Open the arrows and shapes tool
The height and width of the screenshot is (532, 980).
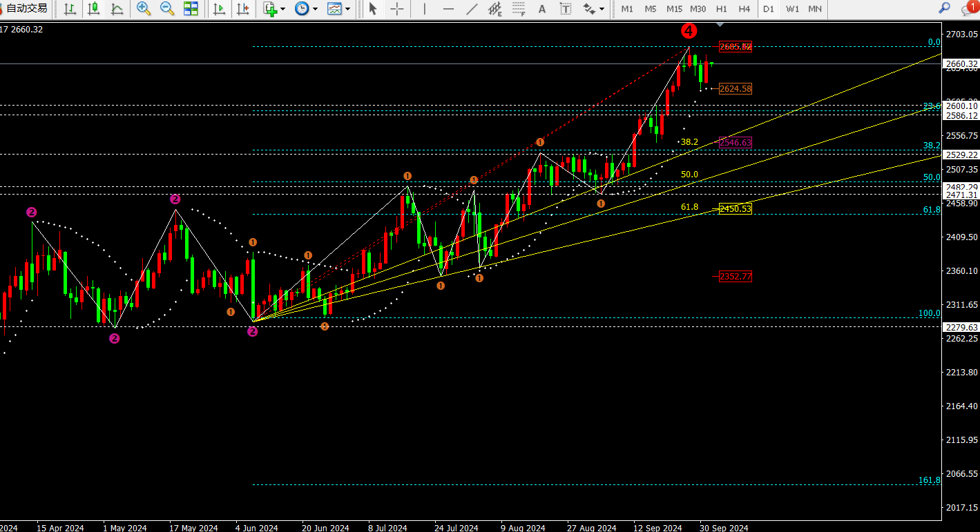click(589, 9)
